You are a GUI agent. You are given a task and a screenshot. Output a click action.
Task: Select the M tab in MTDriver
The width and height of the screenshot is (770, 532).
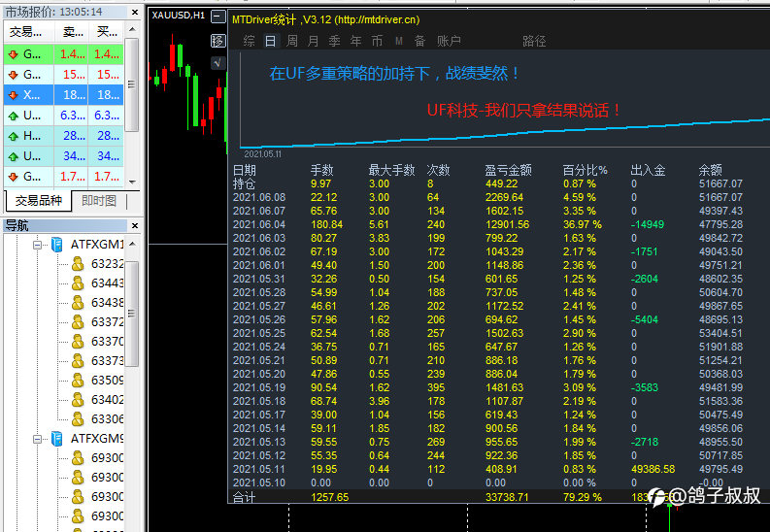[x=399, y=41]
